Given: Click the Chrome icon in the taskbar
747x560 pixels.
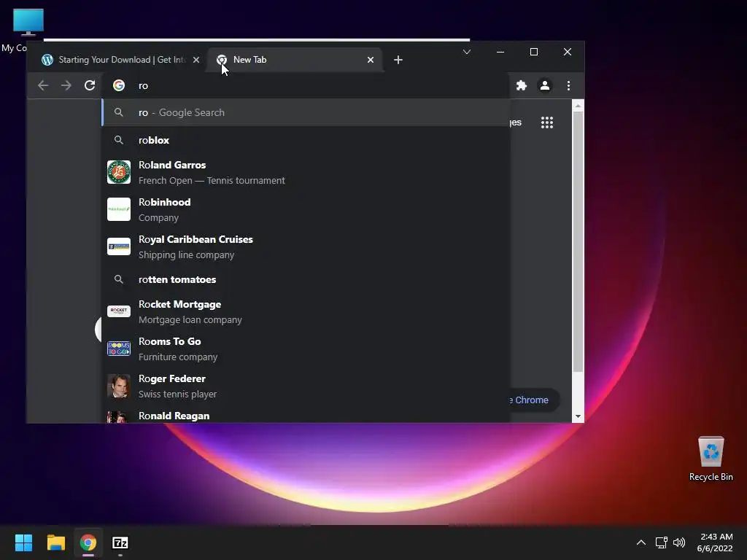Looking at the screenshot, I should tap(88, 542).
